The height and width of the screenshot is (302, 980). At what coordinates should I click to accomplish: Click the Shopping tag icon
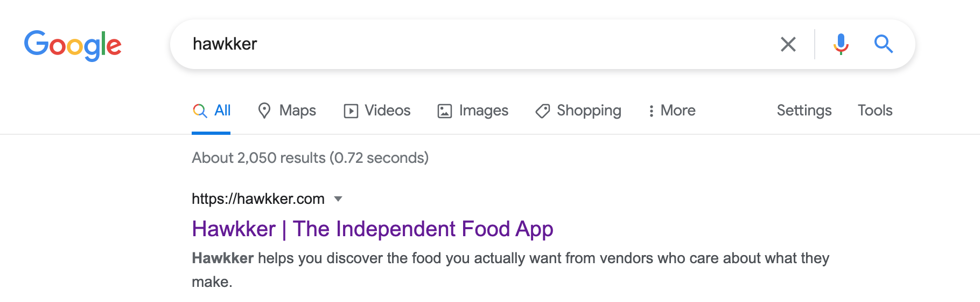pyautogui.click(x=542, y=111)
